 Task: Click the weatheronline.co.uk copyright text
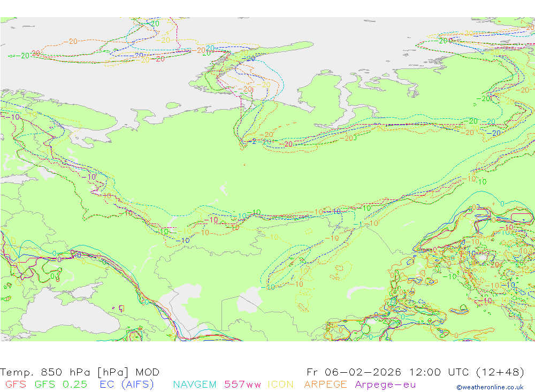(490, 387)
